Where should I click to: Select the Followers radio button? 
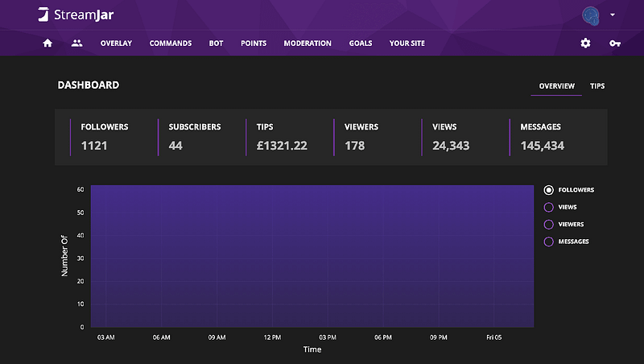tap(549, 190)
